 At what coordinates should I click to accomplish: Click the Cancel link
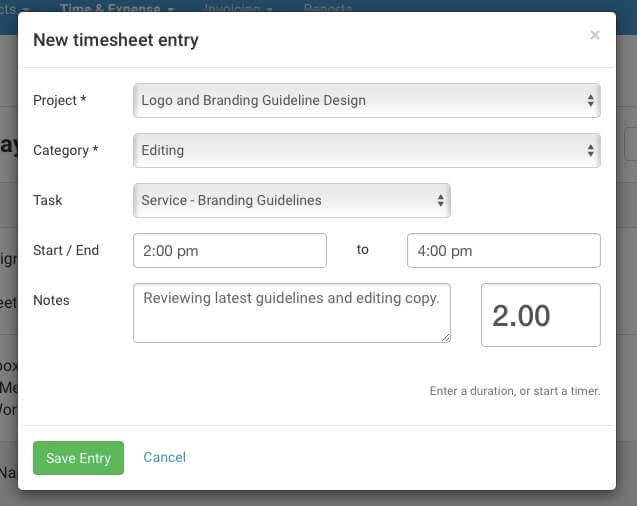coord(164,457)
